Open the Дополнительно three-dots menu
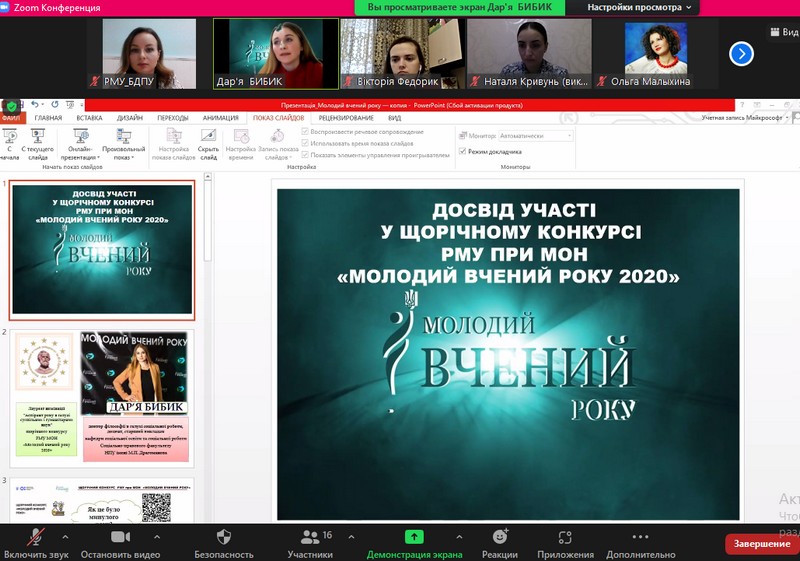This screenshot has height=561, width=800. click(x=640, y=537)
